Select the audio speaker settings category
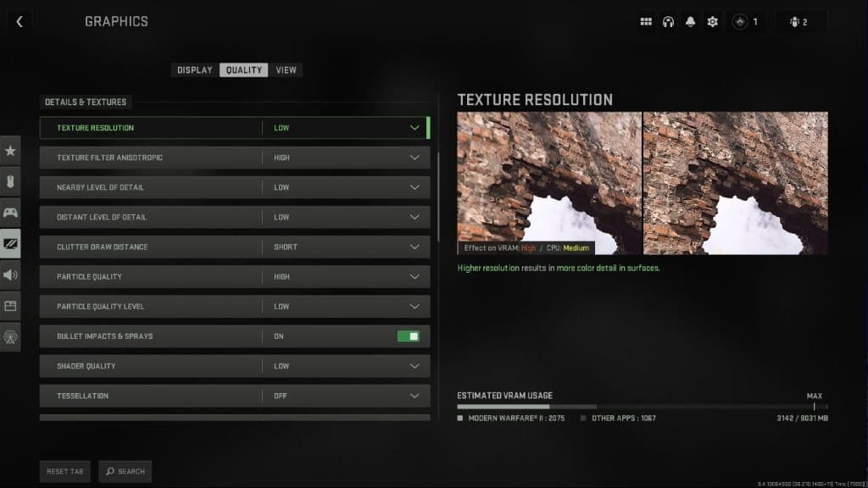This screenshot has width=868, height=488. (x=10, y=274)
